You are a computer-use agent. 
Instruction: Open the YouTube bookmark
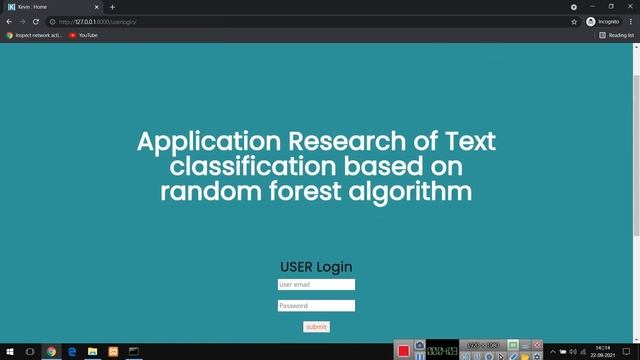[x=84, y=36]
